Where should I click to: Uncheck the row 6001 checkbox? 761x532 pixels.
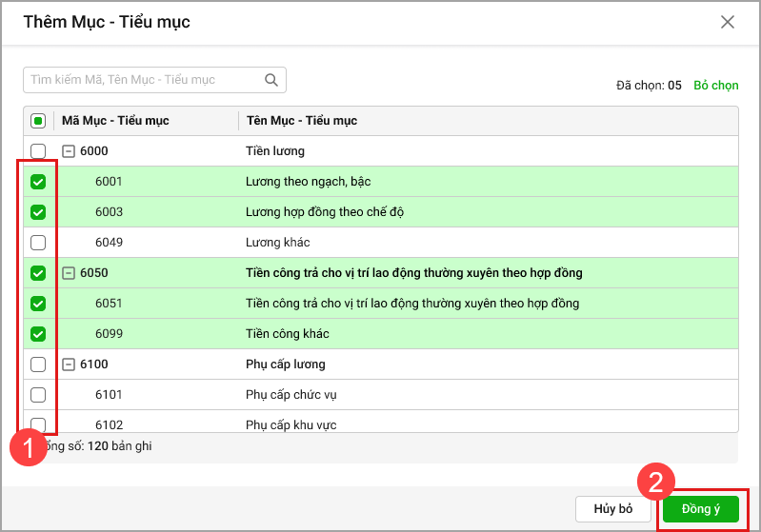tap(38, 182)
